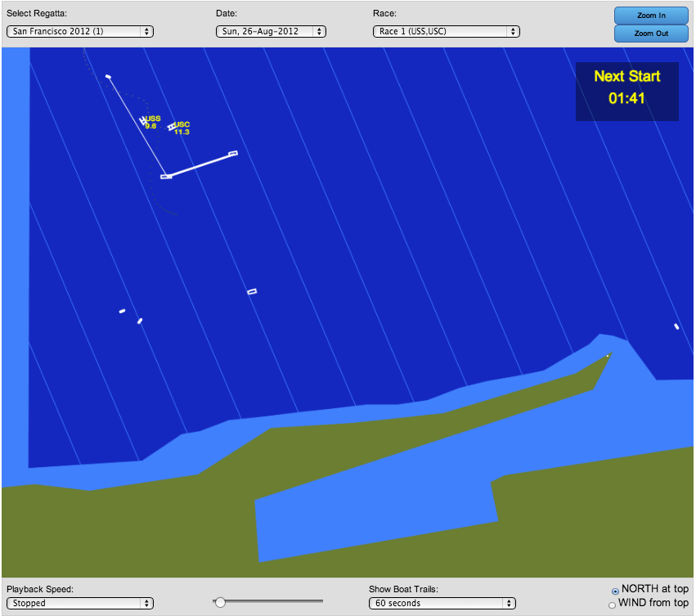Click the playback position slider handle

(x=219, y=601)
